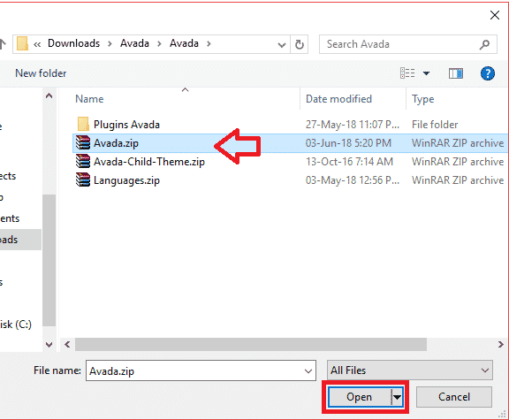Screen dimensions: 509x420
Task: Click the File folder type cell
Action: tap(435, 125)
